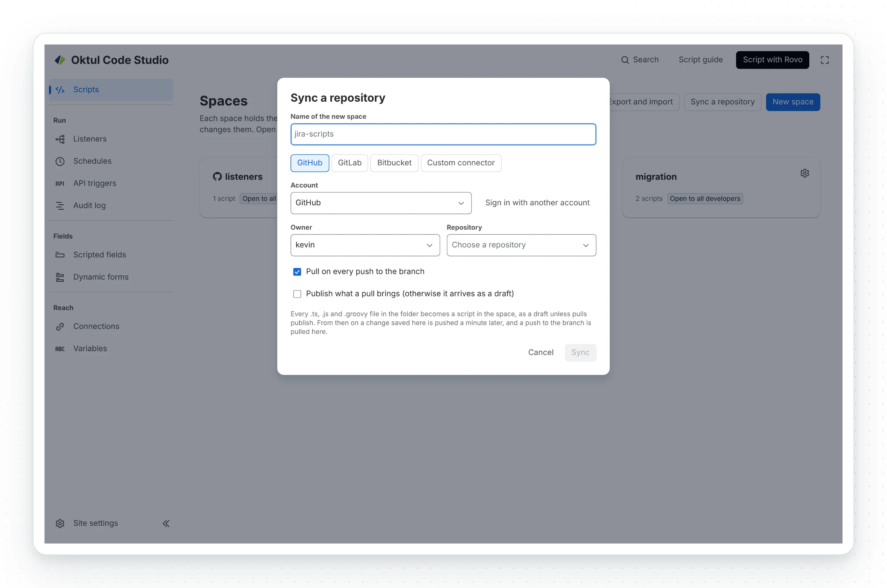Image resolution: width=887 pixels, height=588 pixels.
Task: Click the API triggers icon
Action: (60, 183)
